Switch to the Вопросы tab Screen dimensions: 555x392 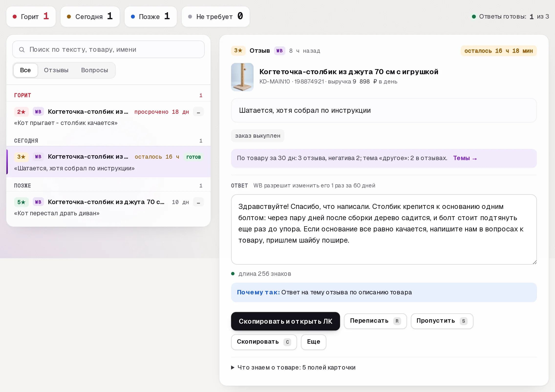pos(95,70)
